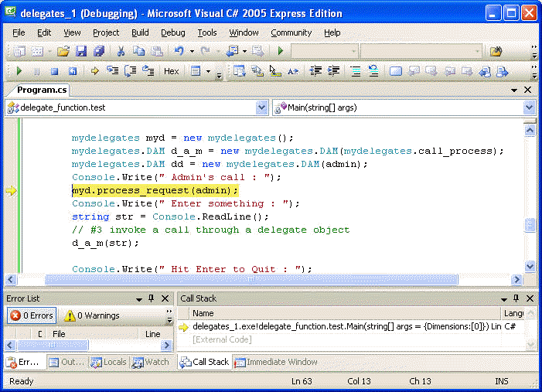Click the Cut scissors icon

click(x=121, y=51)
